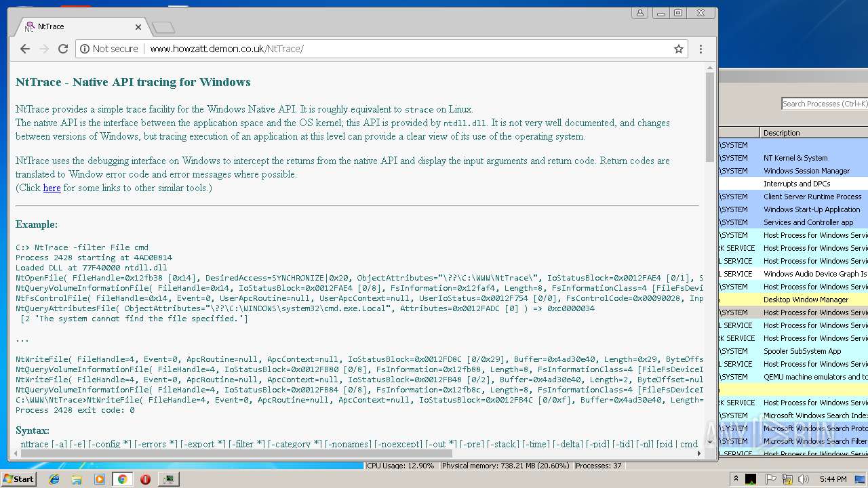Click Search Processes field in Process Hacker
This screenshot has width=868, height=488.
[825, 104]
